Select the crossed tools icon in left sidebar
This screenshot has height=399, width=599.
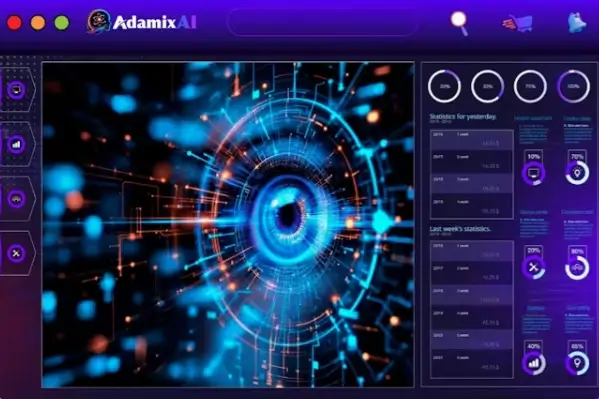[x=16, y=253]
